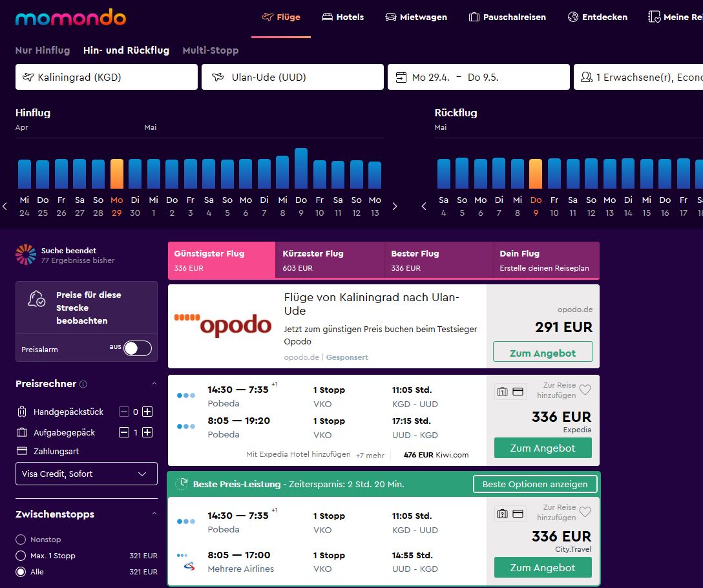Open the Mo 29.4. – Do 9.5. date field
Viewport: 703px width, 588px height.
pos(478,77)
